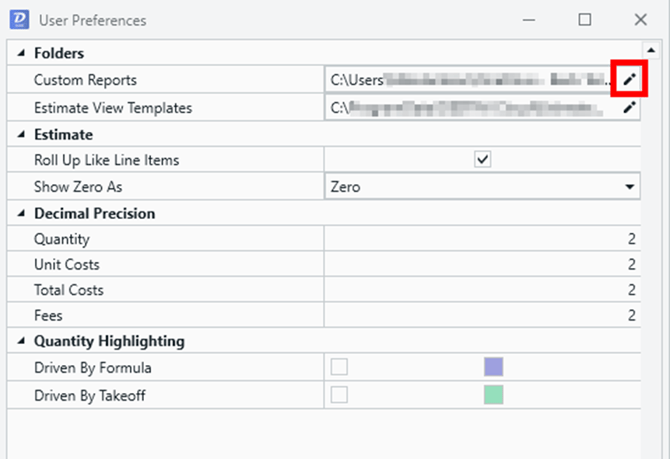Click the User Preferences app logo icon
Image resolution: width=670 pixels, height=459 pixels.
pos(18,20)
